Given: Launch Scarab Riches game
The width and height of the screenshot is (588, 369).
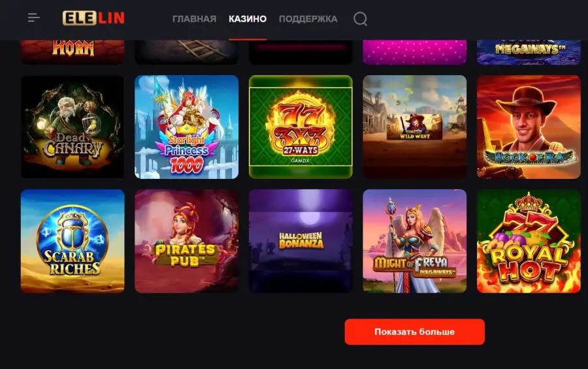Looking at the screenshot, I should (x=73, y=241).
